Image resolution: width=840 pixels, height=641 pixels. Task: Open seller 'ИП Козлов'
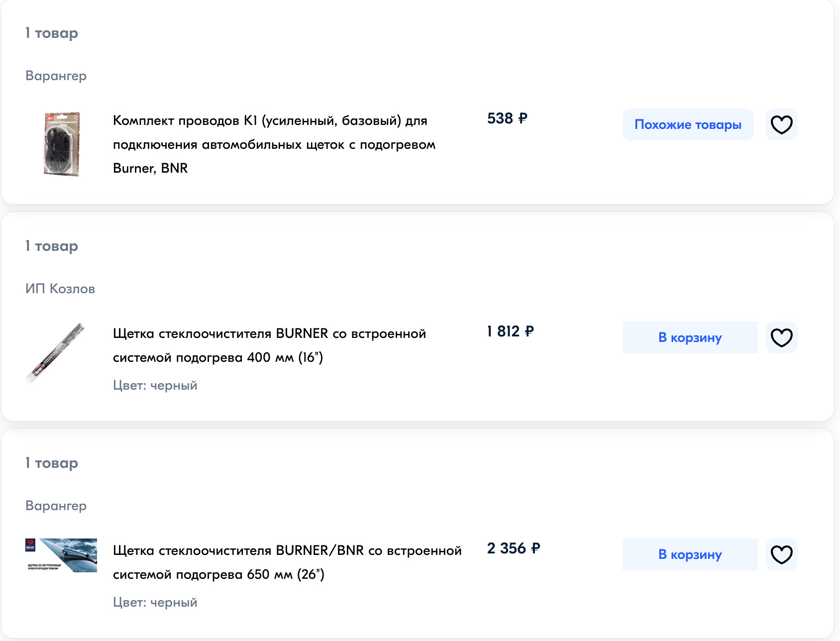click(x=60, y=289)
